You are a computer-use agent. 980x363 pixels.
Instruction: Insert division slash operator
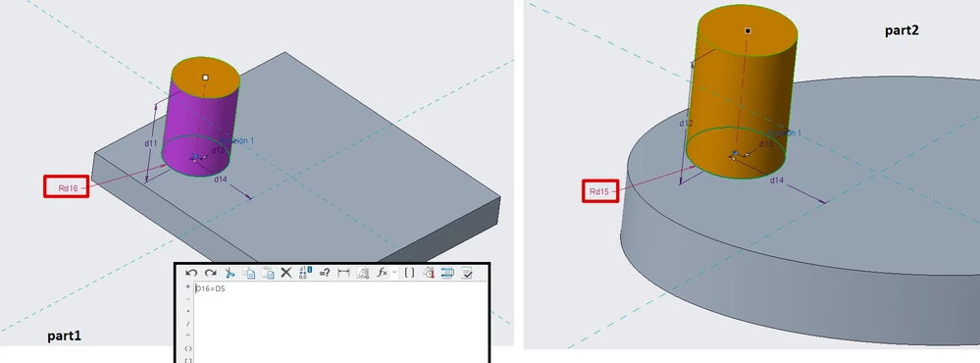click(188, 324)
